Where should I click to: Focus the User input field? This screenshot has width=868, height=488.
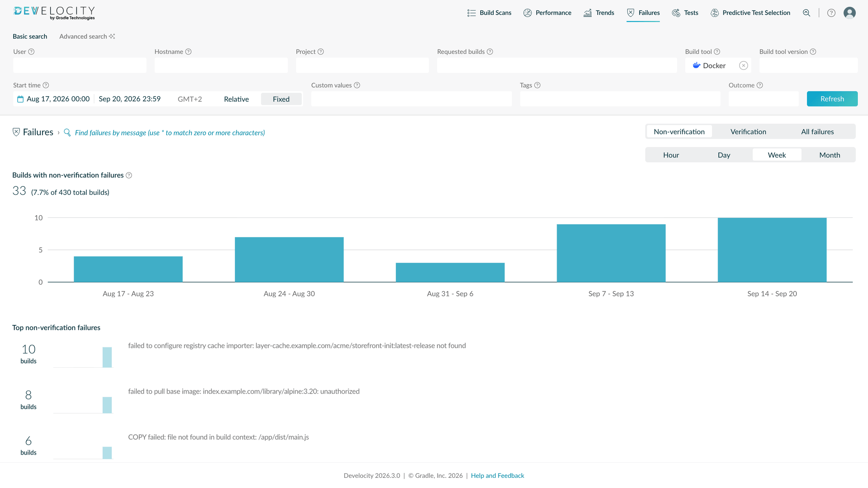pos(80,65)
